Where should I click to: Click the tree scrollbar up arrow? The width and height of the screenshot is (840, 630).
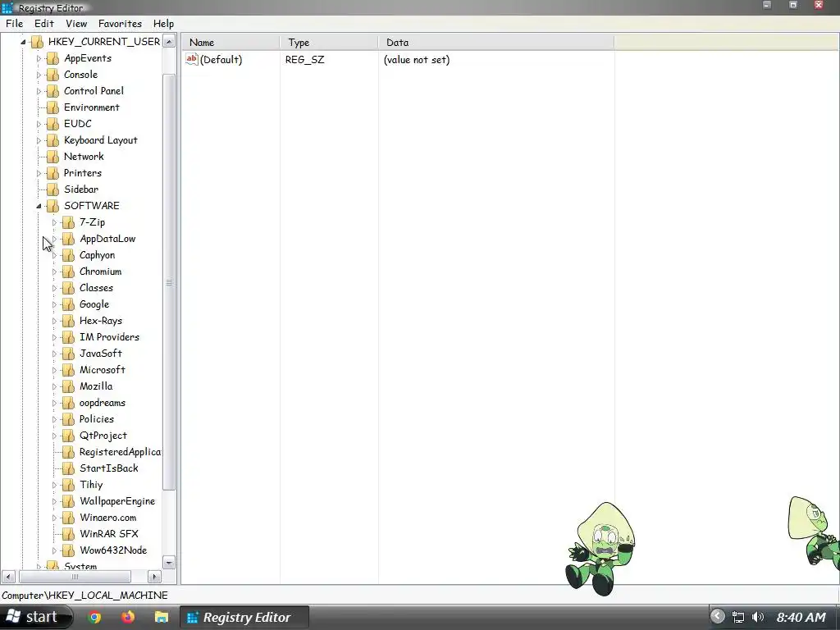tap(169, 41)
